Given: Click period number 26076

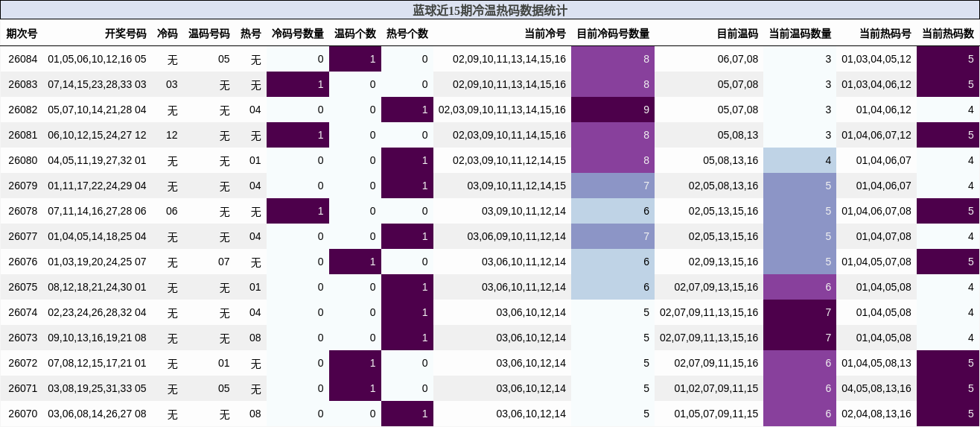Looking at the screenshot, I should coord(22,262).
